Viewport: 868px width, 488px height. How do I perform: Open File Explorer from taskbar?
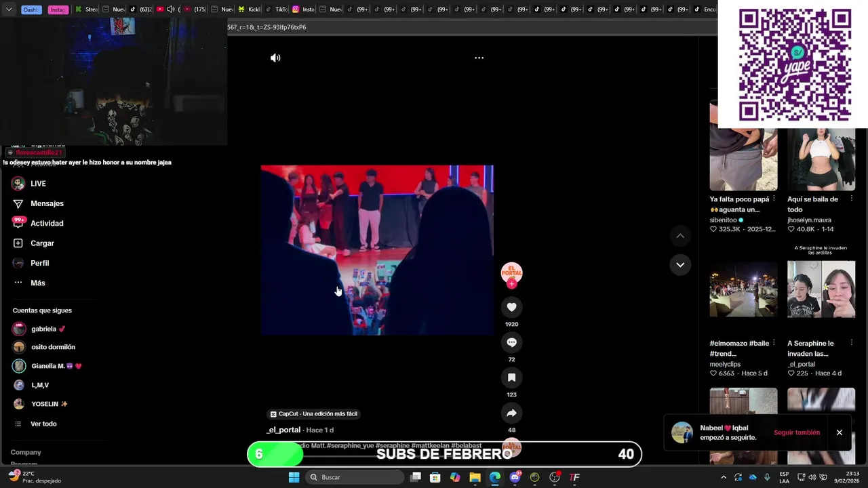tap(475, 477)
